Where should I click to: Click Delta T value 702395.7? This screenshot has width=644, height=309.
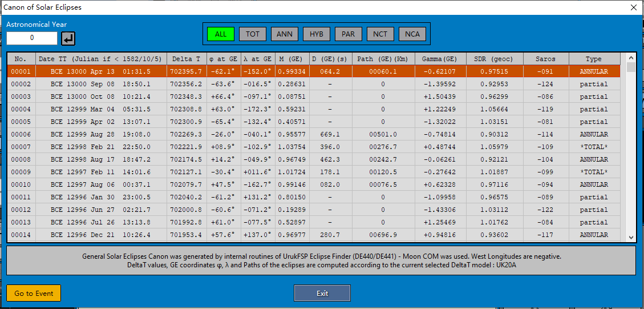(187, 71)
